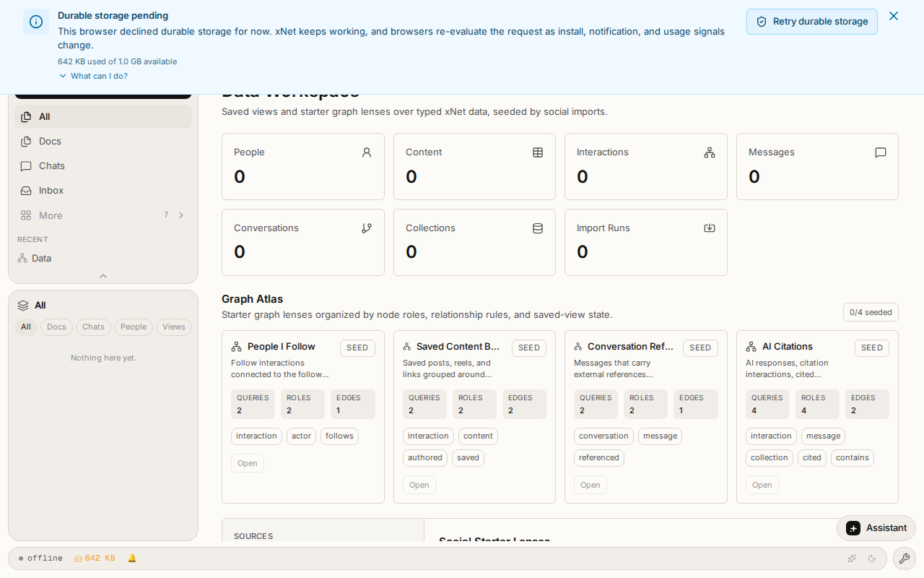Screen dimensions: 924x578
Task: Open Inbox in the sidebar
Action: point(103,191)
